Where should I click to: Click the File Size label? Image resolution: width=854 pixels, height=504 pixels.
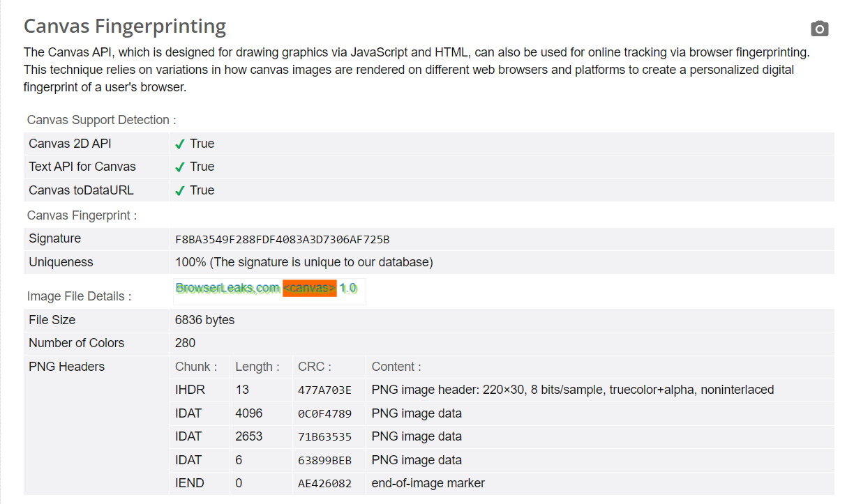click(52, 320)
